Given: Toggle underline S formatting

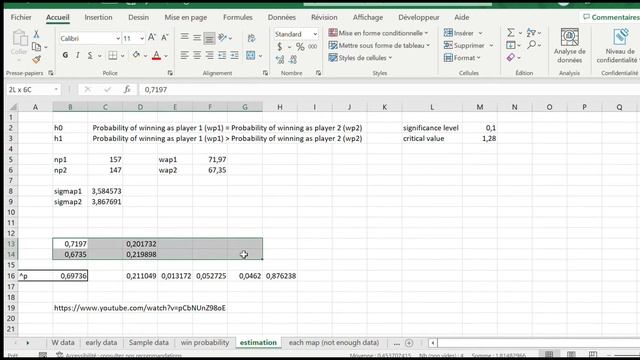Looking at the screenshot, I should (90, 55).
